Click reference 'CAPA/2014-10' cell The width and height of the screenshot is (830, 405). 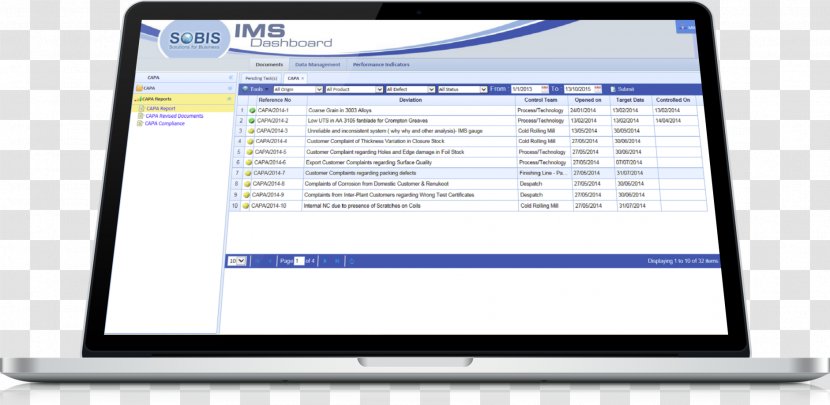[x=276, y=205]
